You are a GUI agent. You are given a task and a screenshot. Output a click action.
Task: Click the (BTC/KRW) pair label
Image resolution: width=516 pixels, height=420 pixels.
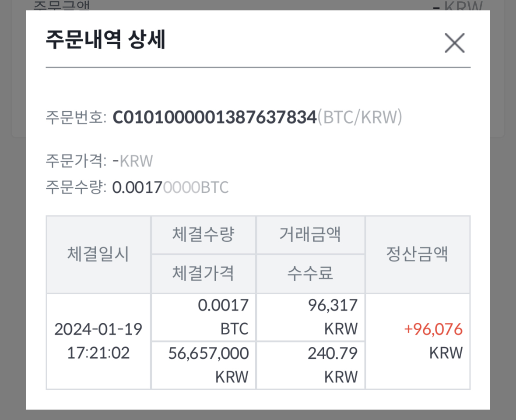tap(359, 117)
